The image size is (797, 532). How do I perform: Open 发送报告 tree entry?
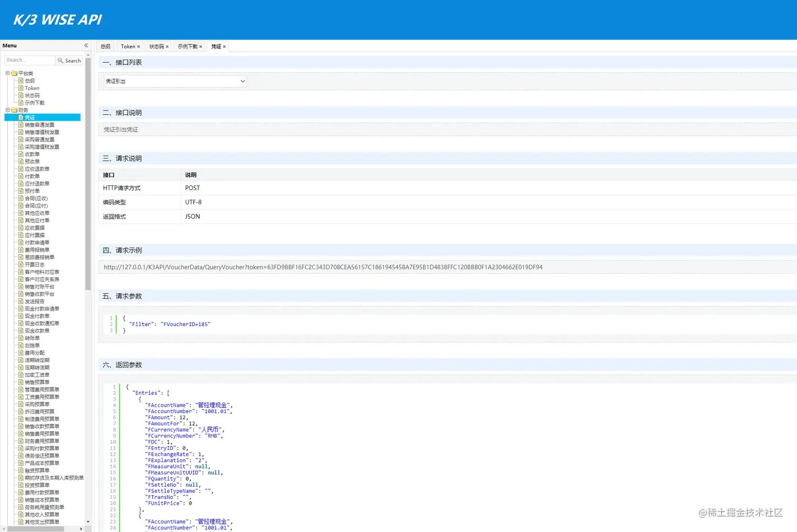pos(34,302)
